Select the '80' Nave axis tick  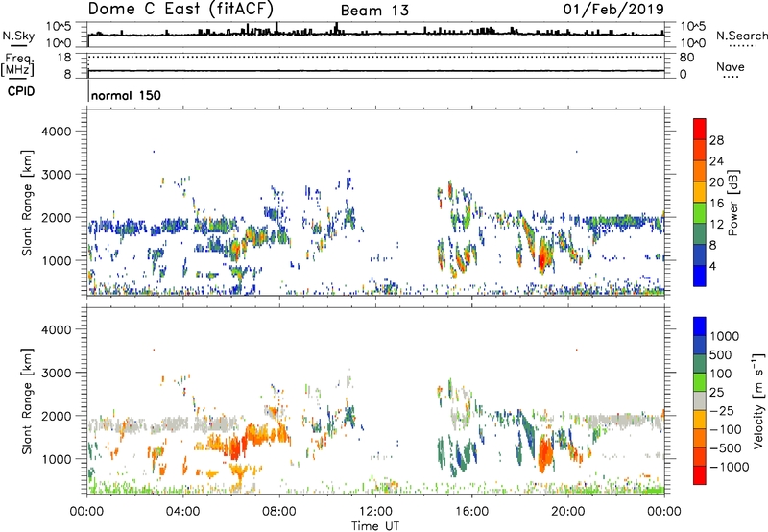[686, 58]
